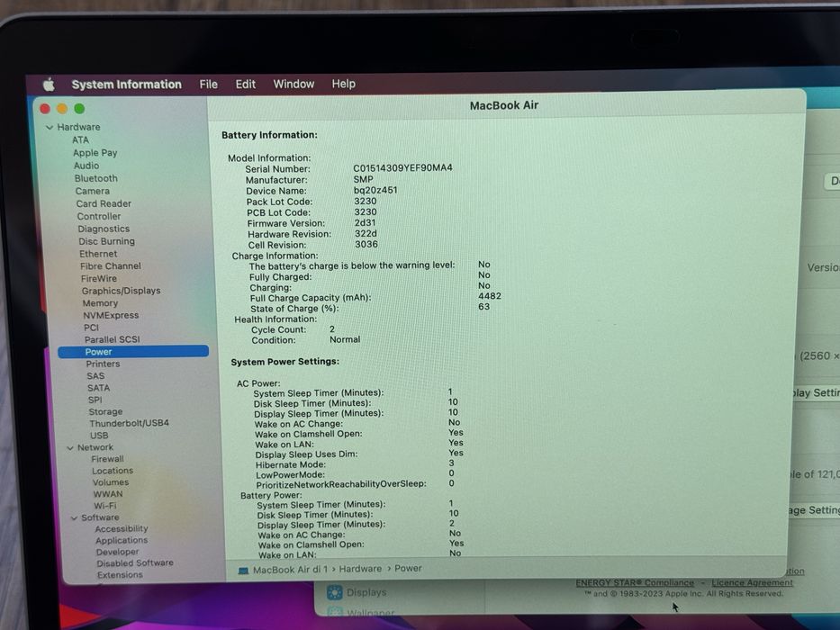Select Applications under Software
The image size is (840, 630).
pos(122,541)
